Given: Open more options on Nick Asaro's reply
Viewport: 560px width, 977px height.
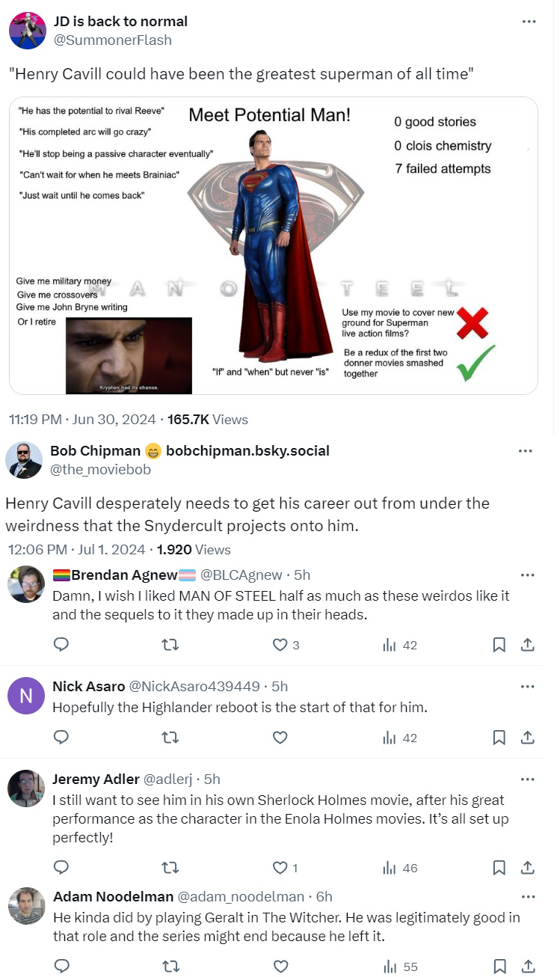Looking at the screenshot, I should [x=528, y=687].
